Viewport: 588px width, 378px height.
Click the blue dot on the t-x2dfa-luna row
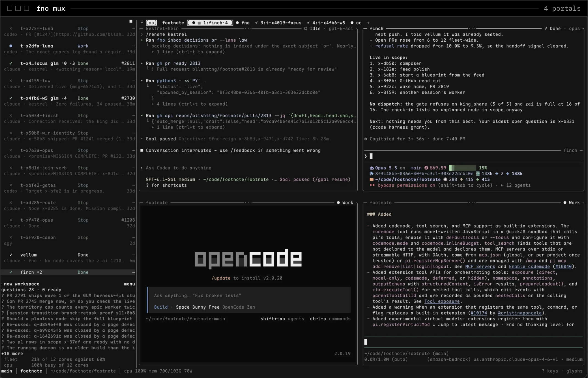(11, 46)
